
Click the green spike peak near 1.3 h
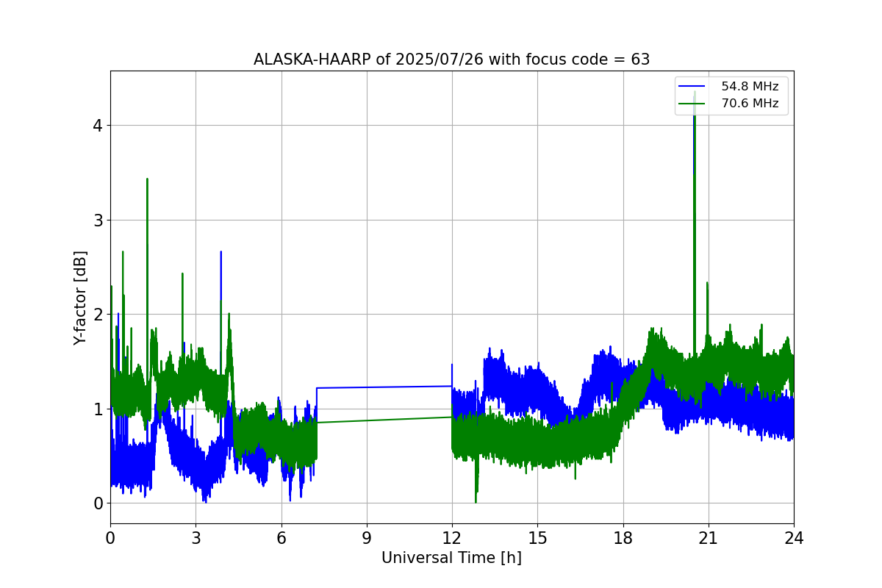(x=147, y=179)
